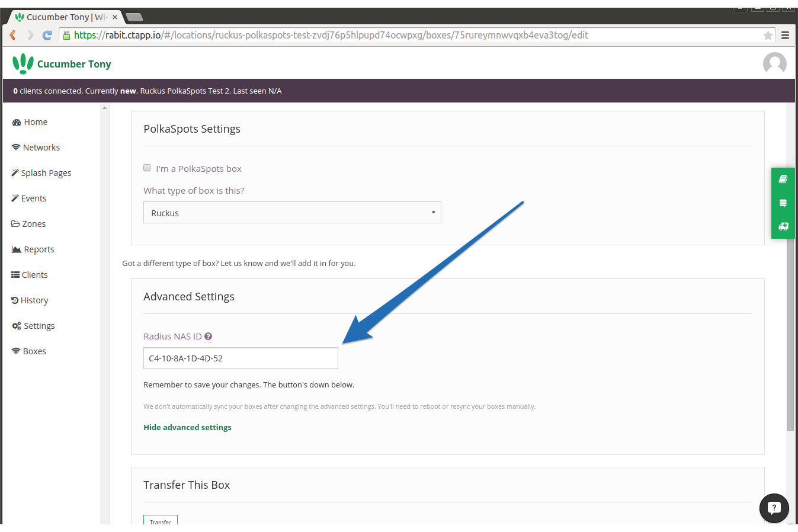Click the ambulance icon on green side panel

(x=783, y=226)
